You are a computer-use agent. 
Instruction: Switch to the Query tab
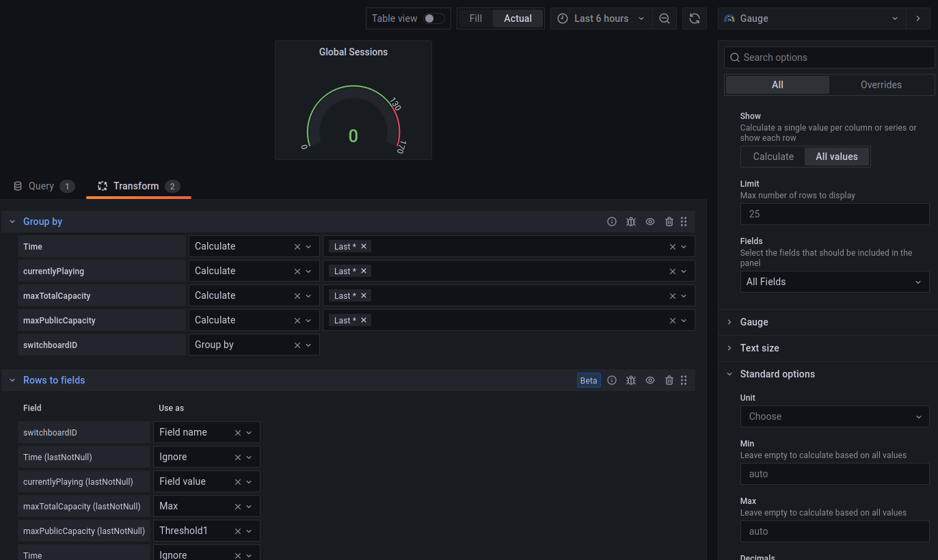pos(42,185)
